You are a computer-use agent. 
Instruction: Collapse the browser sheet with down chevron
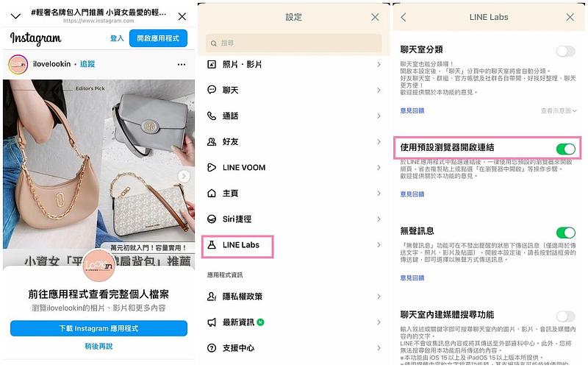pyautogui.click(x=15, y=16)
